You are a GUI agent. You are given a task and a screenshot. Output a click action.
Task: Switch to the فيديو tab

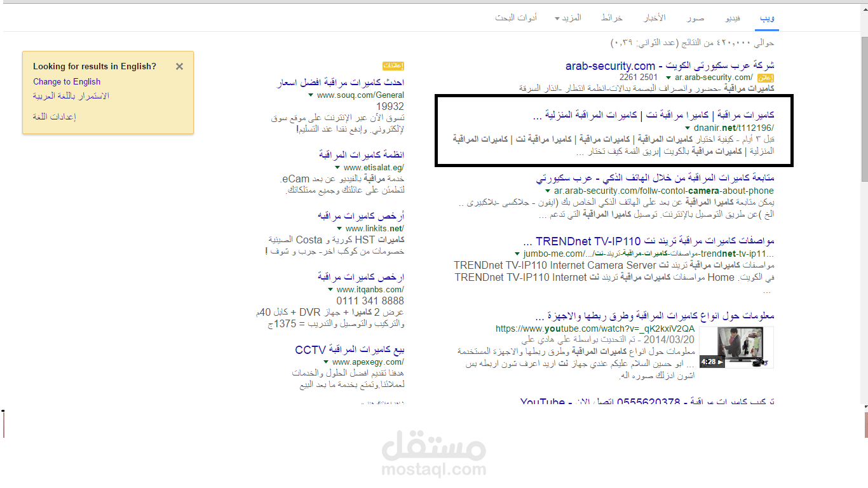pos(733,18)
